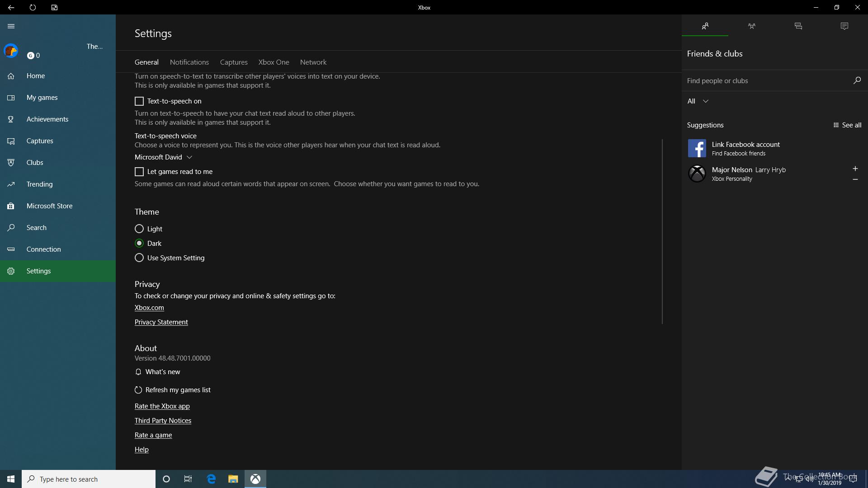868x488 pixels.
Task: Select the Light theme radio button
Action: [x=139, y=229]
